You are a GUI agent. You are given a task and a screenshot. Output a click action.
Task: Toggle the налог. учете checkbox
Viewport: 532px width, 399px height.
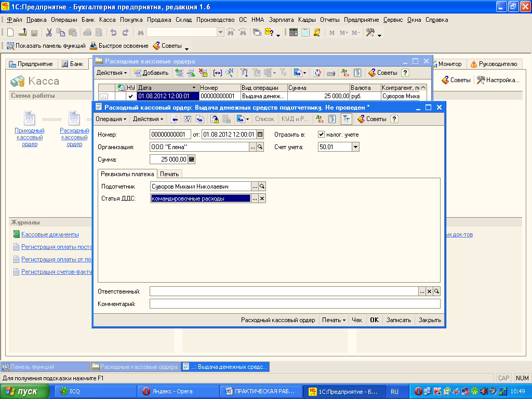321,135
